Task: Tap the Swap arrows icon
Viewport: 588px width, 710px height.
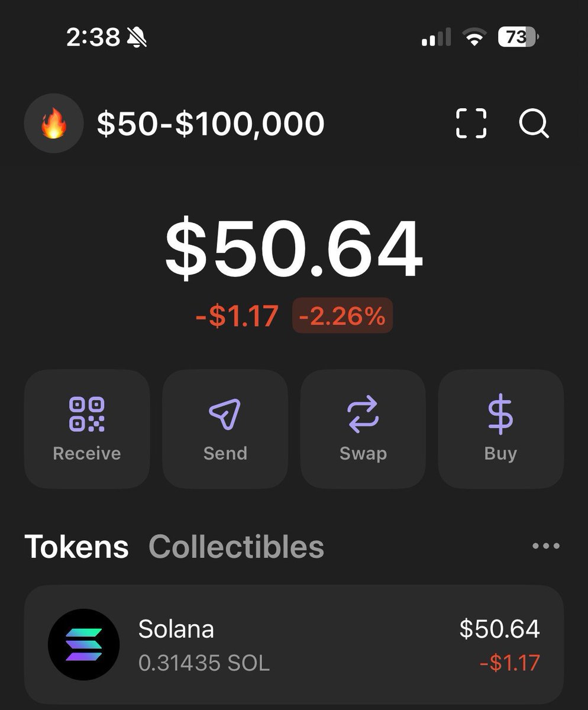Action: [x=363, y=414]
